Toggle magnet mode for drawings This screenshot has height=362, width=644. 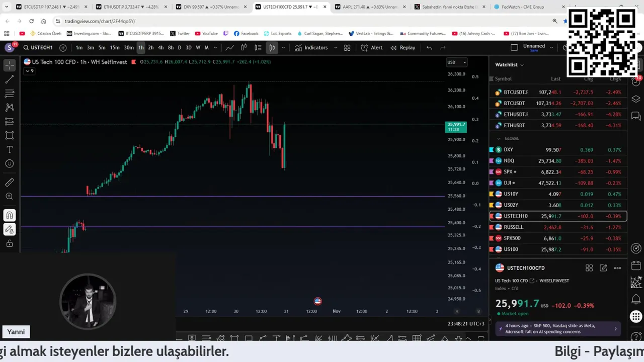click(10, 215)
